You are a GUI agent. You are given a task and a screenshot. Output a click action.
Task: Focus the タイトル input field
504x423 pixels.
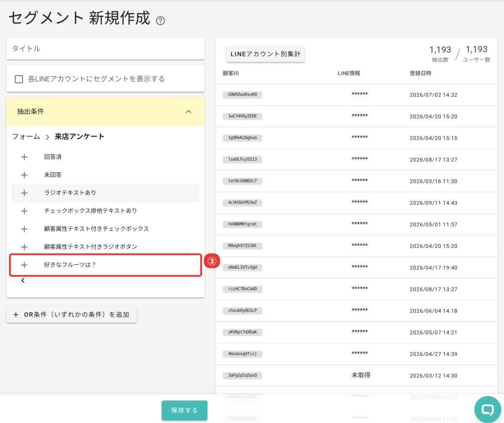coord(105,49)
